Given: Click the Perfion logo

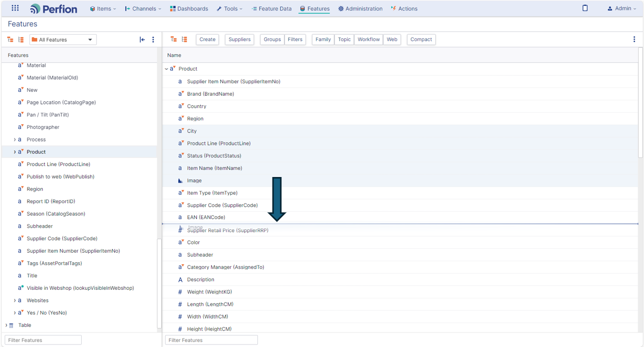Looking at the screenshot, I should tap(54, 9).
